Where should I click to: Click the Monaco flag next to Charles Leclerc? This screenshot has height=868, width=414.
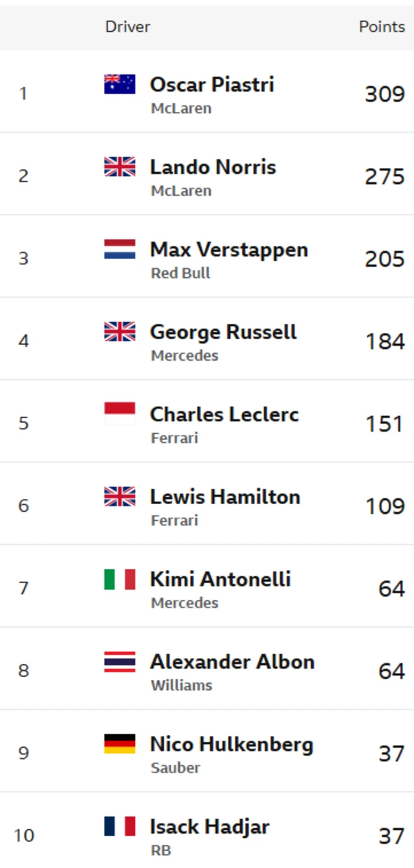[120, 414]
